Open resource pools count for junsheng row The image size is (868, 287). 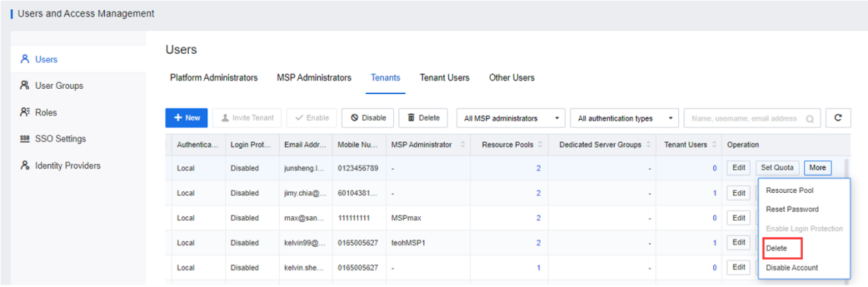tap(538, 168)
